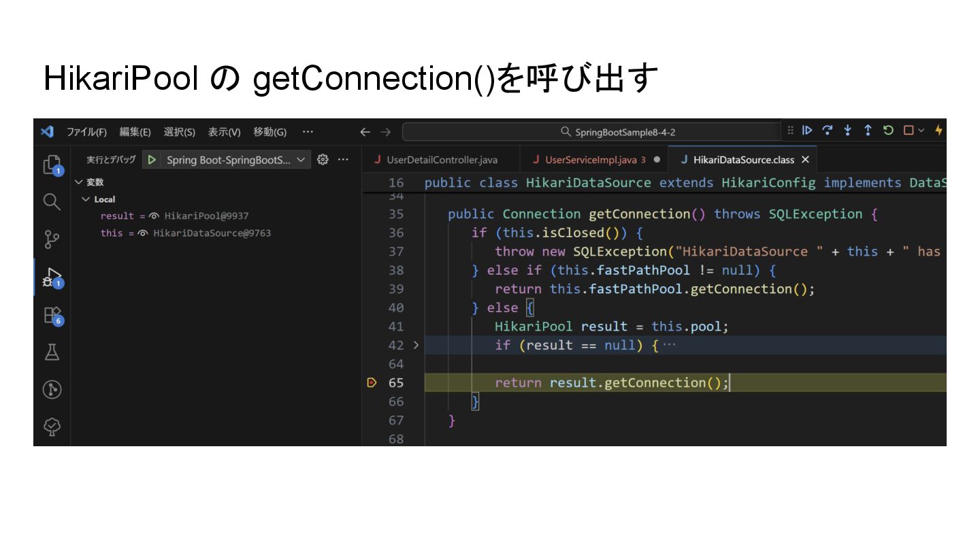Close the HikariDataSource.class tab

[805, 160]
